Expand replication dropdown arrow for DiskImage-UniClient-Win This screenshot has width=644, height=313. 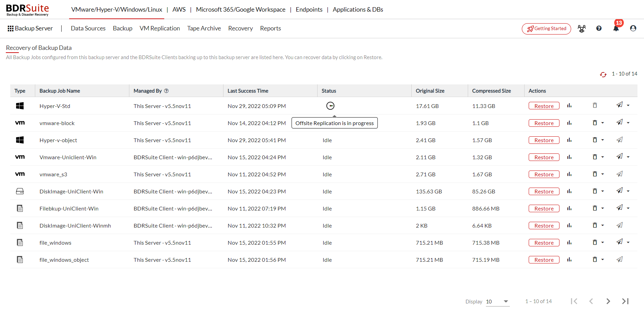pyautogui.click(x=628, y=191)
